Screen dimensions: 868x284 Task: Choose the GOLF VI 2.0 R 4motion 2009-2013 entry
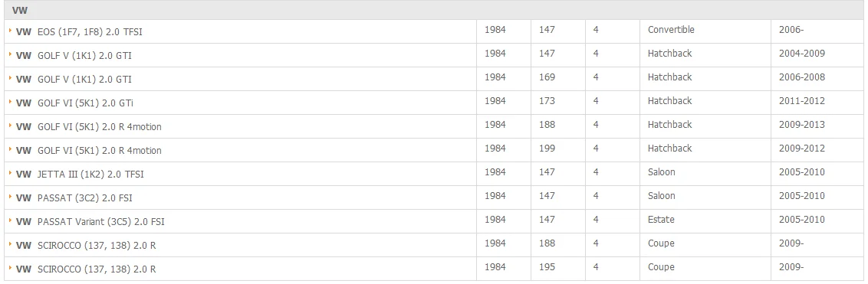pos(89,127)
